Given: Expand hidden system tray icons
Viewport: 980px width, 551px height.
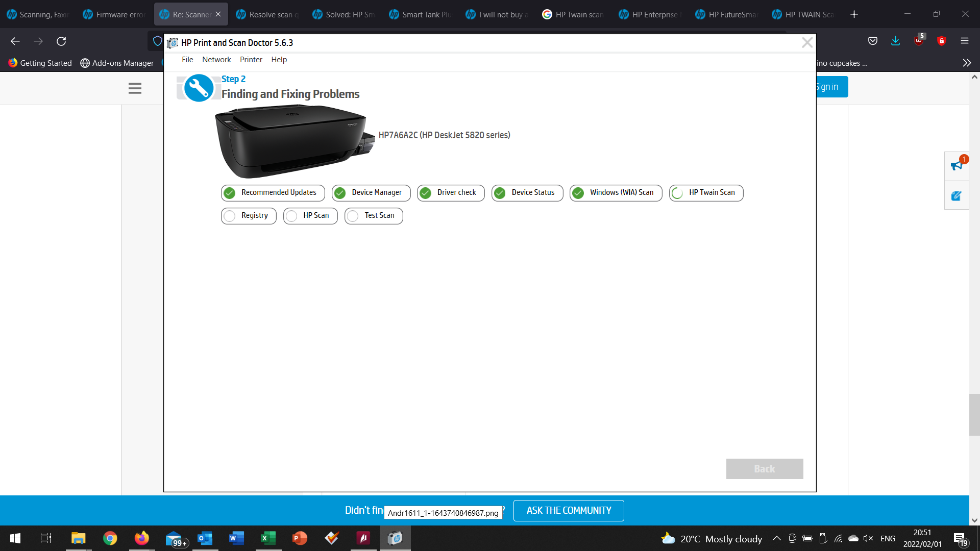Looking at the screenshot, I should 777,538.
